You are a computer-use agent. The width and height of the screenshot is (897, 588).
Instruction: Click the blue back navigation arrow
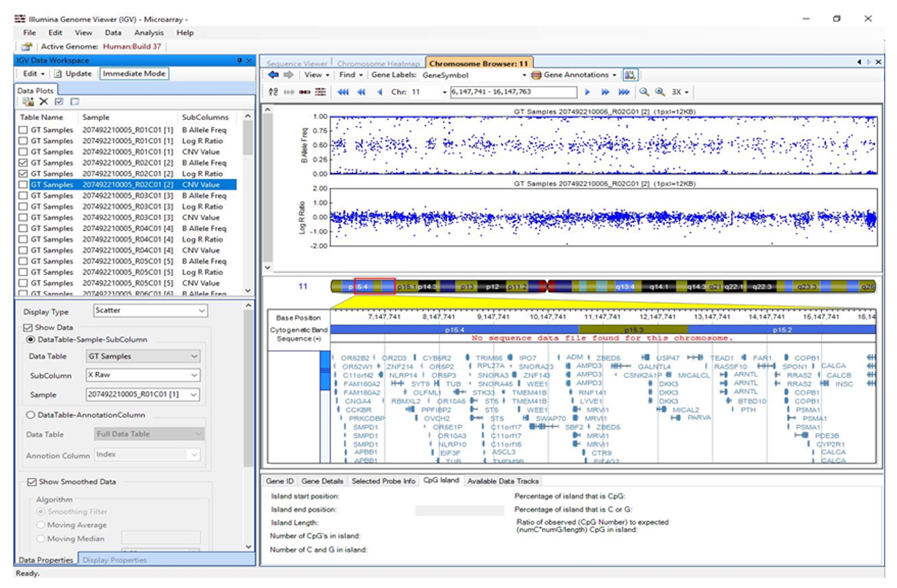pos(273,74)
